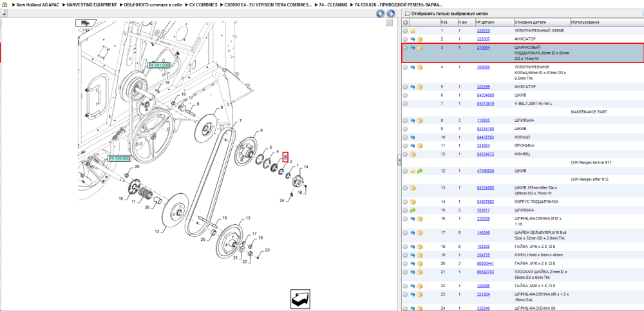The width and height of the screenshot is (644, 311).
Task: Click yellow note icon for part 47386828
Action: [x=413, y=171]
